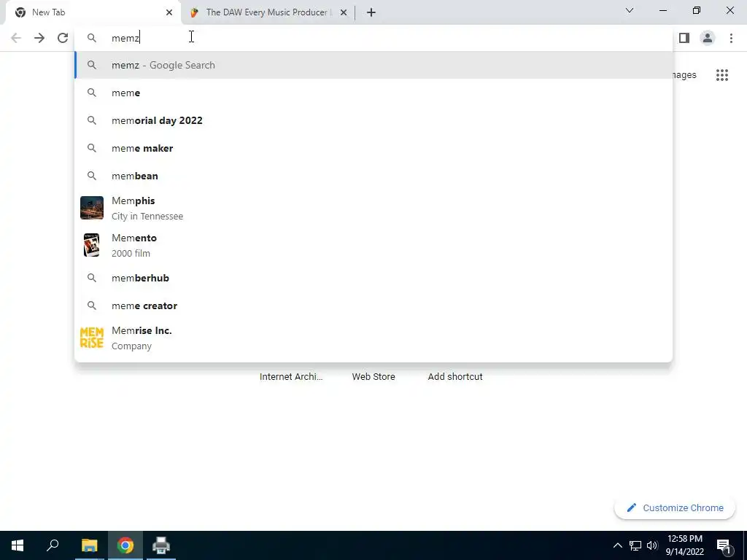747x560 pixels.
Task: Choose the Memento 2000 film suggestion
Action: pyautogui.click(x=373, y=245)
